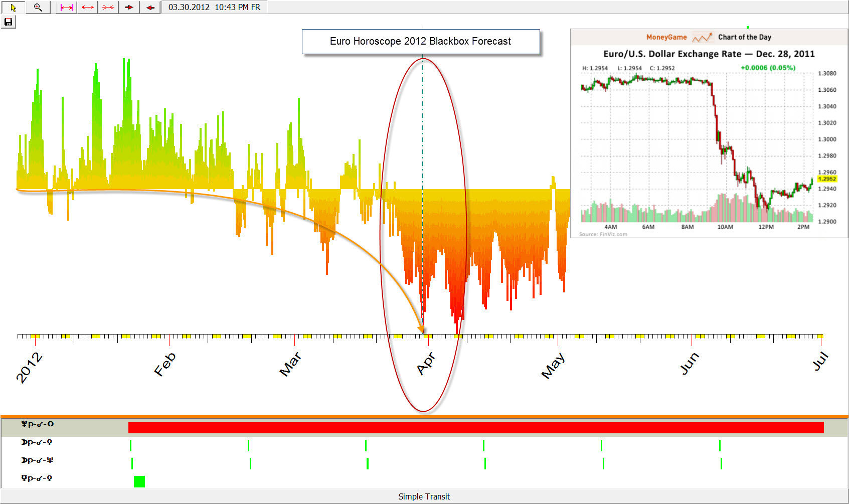Click the Simple Transit status bar label
Screen dimensions: 849x504
[x=424, y=496]
